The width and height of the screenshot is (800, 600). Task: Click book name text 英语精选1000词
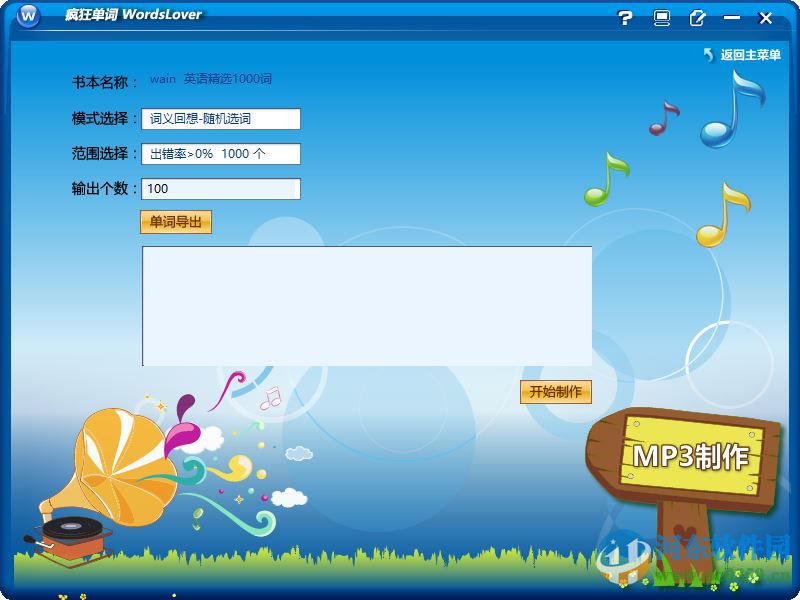tap(228, 79)
